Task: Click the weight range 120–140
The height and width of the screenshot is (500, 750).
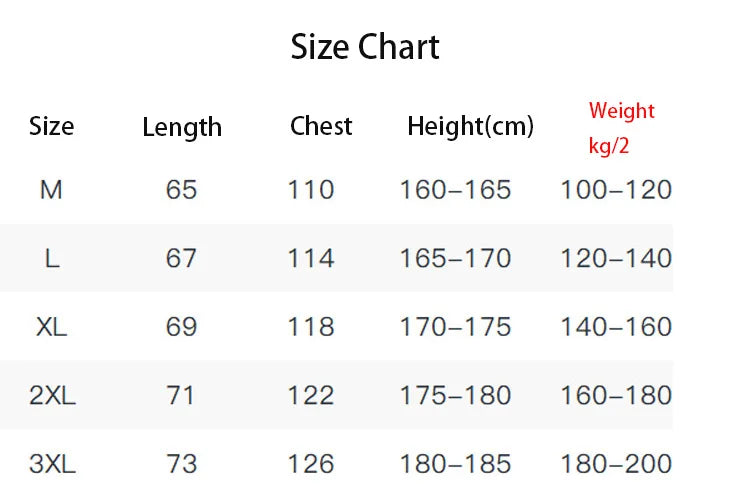Action: pos(616,259)
